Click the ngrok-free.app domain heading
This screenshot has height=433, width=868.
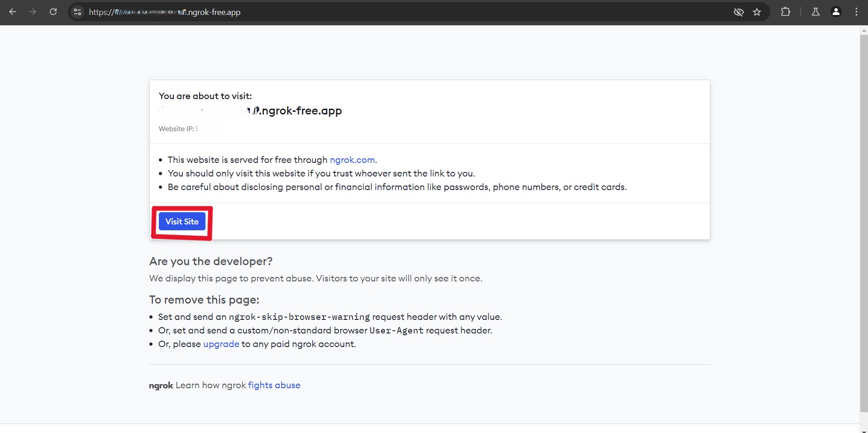[250, 111]
